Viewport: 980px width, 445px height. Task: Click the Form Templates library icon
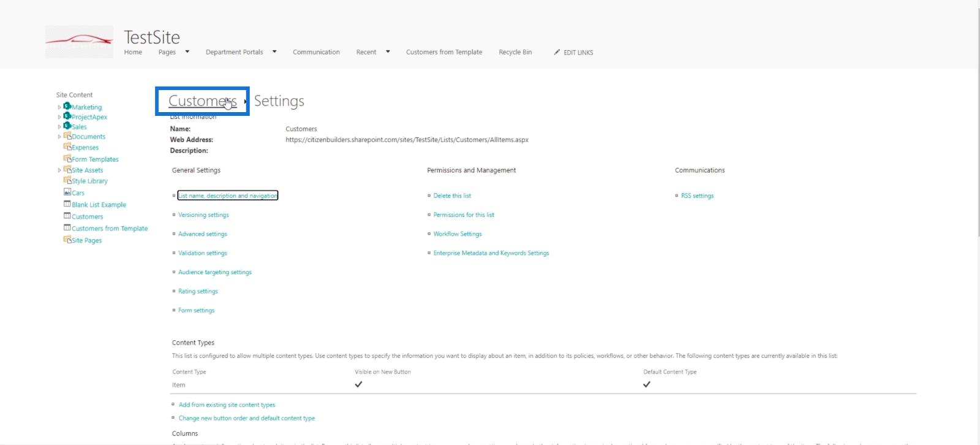[x=67, y=159]
